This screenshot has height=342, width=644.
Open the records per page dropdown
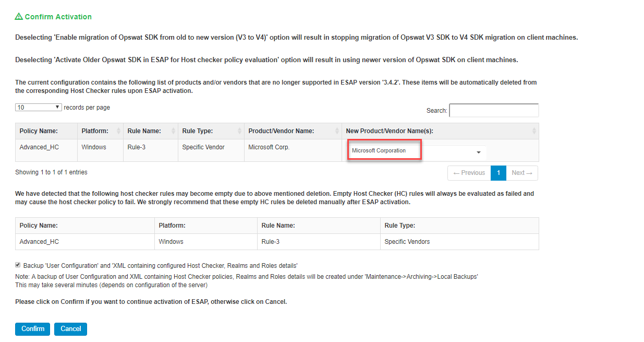point(39,108)
